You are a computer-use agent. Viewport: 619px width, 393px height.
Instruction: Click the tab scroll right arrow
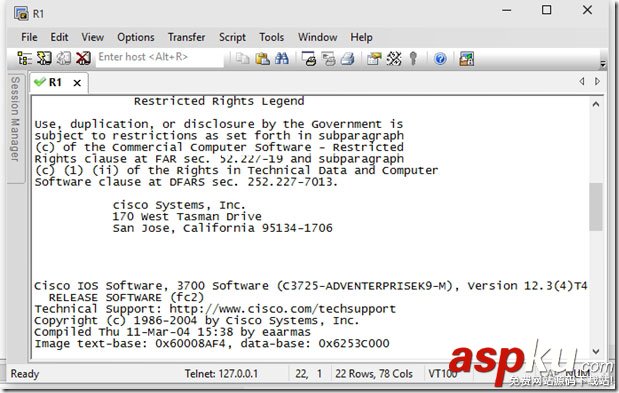pyautogui.click(x=597, y=81)
